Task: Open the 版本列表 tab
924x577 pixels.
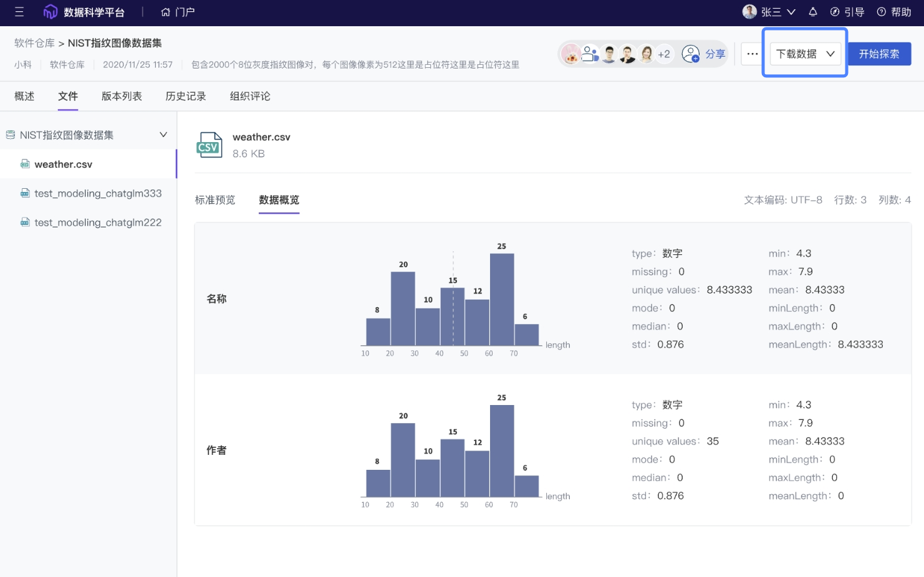Action: pos(122,96)
